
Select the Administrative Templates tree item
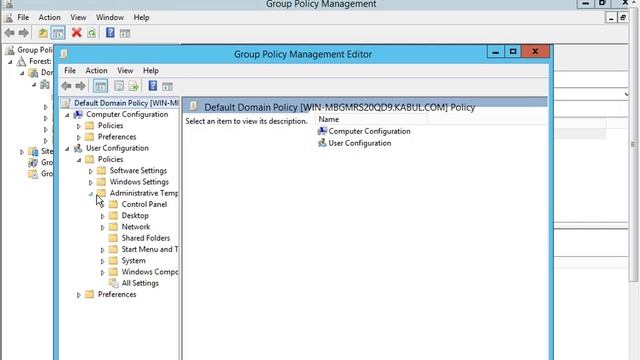click(x=144, y=193)
